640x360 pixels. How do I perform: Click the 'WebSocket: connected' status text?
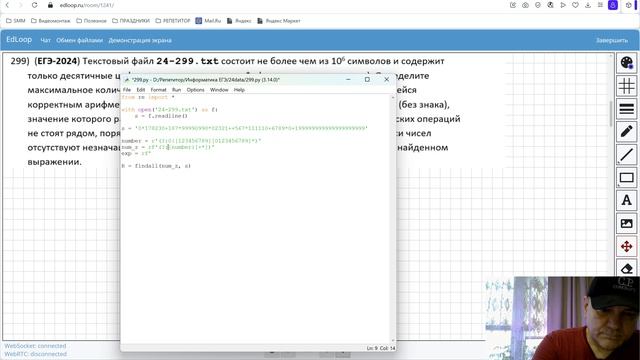35,346
